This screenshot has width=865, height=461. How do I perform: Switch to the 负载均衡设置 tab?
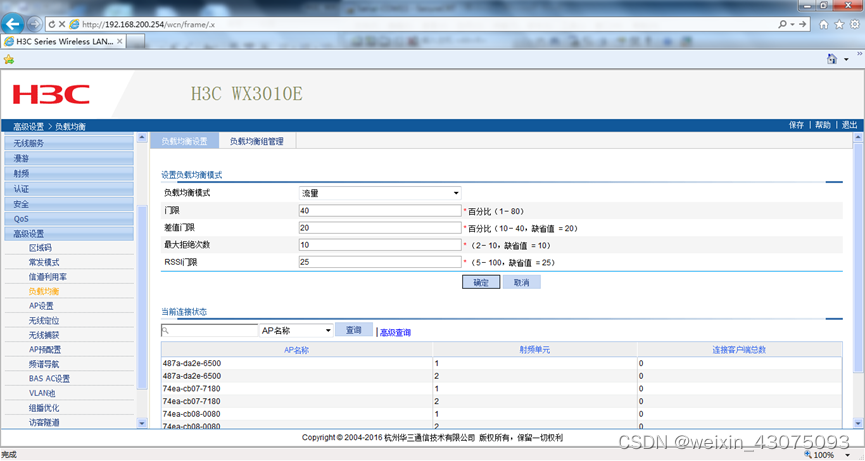(x=184, y=141)
